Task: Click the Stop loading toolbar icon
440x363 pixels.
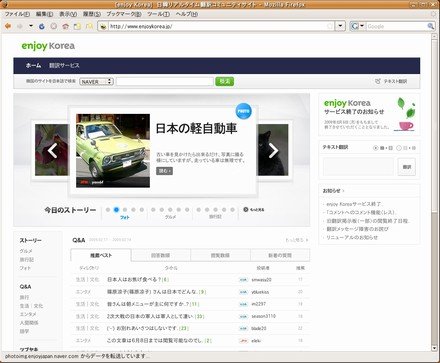Action: 53,26
